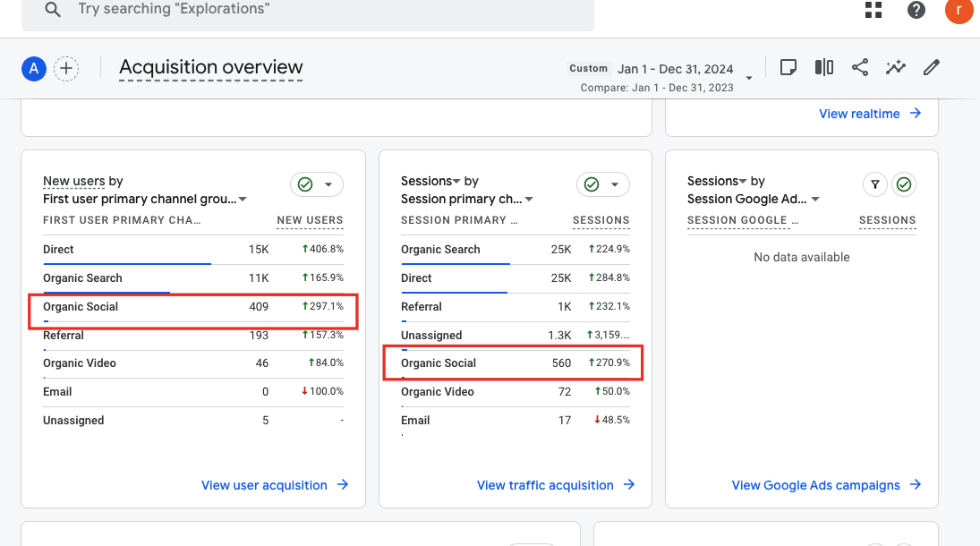Share this report icon

point(860,68)
